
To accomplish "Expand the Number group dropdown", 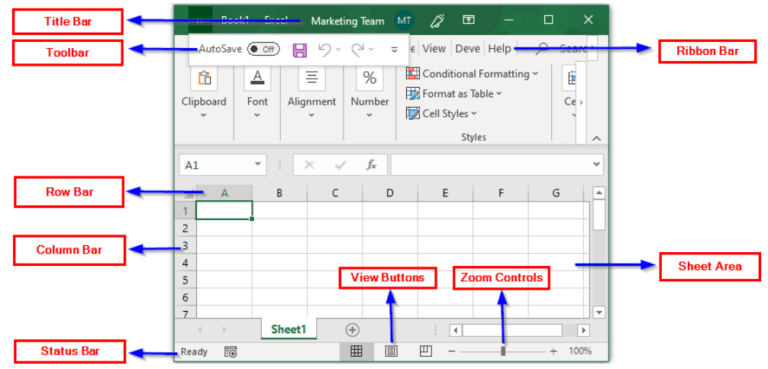I will (370, 116).
